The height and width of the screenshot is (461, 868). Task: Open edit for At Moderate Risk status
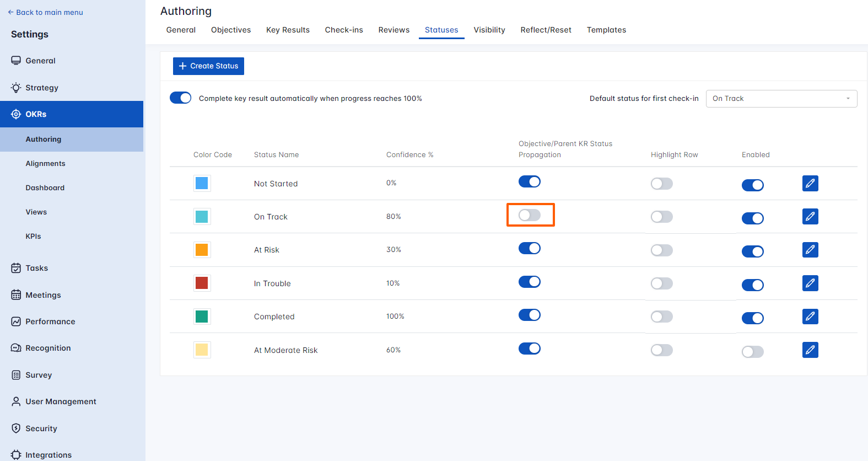810,350
